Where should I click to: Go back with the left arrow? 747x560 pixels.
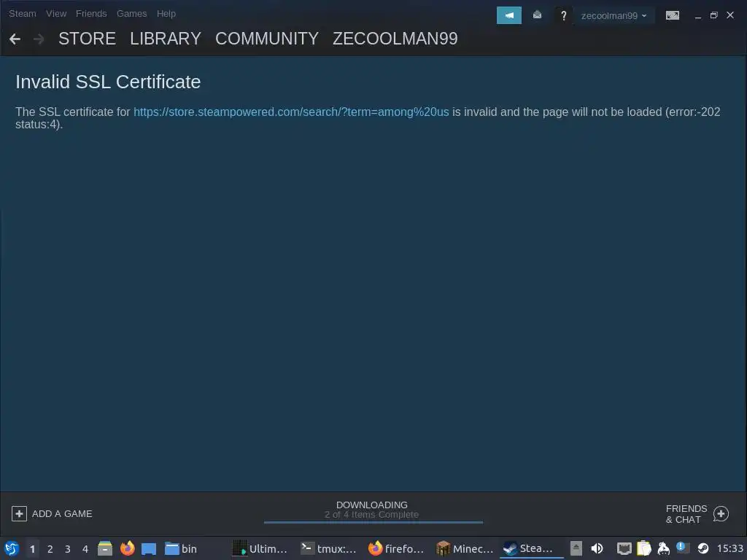[15, 39]
